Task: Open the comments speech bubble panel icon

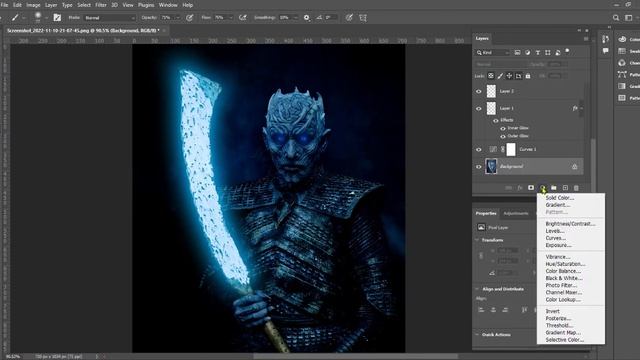Action: 605,51
